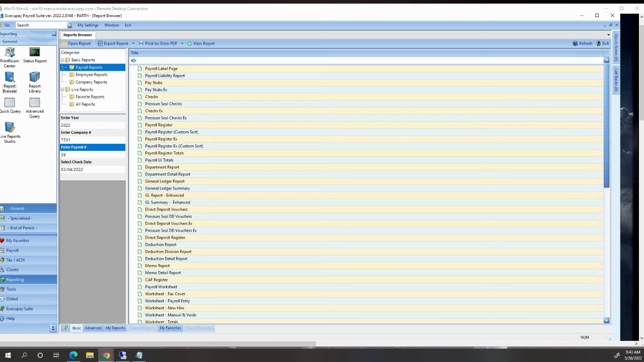Open Live Reports Studio icon

(10, 133)
